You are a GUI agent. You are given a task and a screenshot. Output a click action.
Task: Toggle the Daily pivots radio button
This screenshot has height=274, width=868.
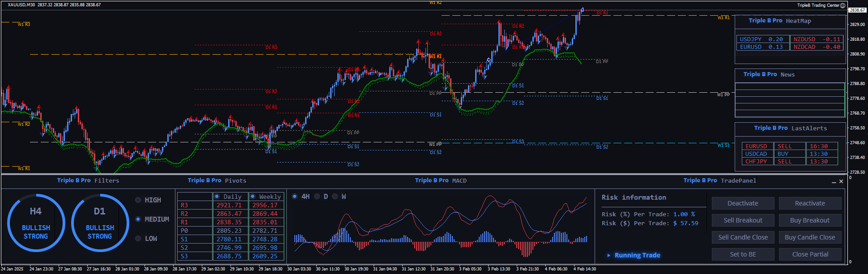tap(217, 197)
